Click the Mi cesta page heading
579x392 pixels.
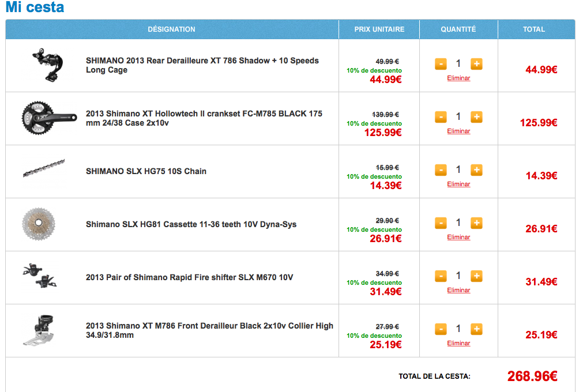pos(35,7)
